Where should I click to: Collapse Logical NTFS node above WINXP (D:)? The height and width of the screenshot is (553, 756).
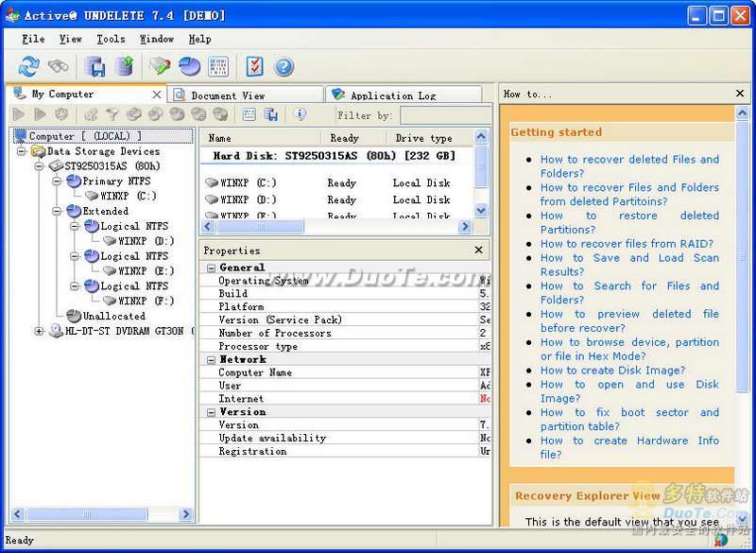point(75,226)
